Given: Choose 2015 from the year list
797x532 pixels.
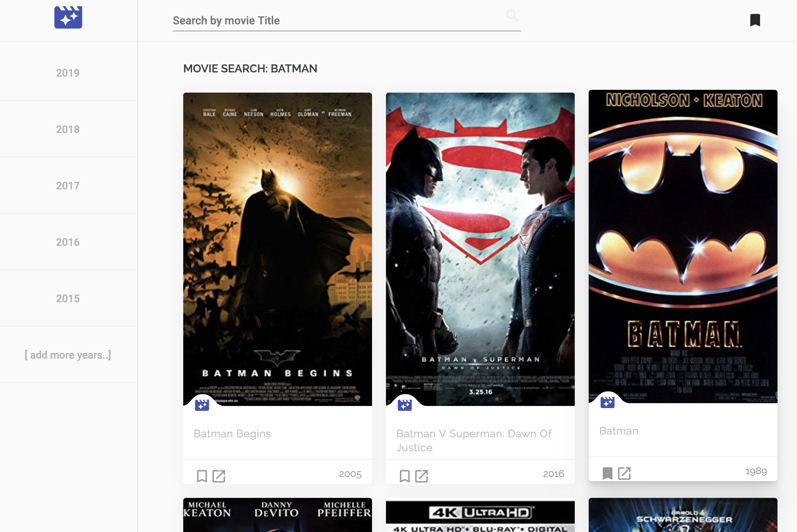Looking at the screenshot, I should tap(68, 298).
